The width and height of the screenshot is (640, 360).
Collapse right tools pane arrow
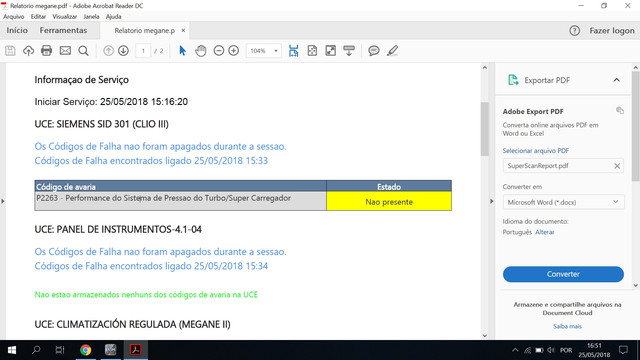(x=491, y=201)
